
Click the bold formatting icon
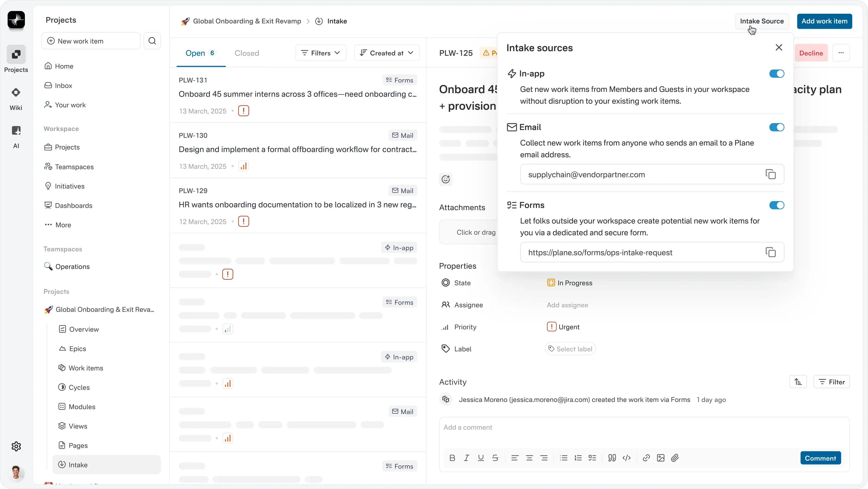[x=452, y=458]
